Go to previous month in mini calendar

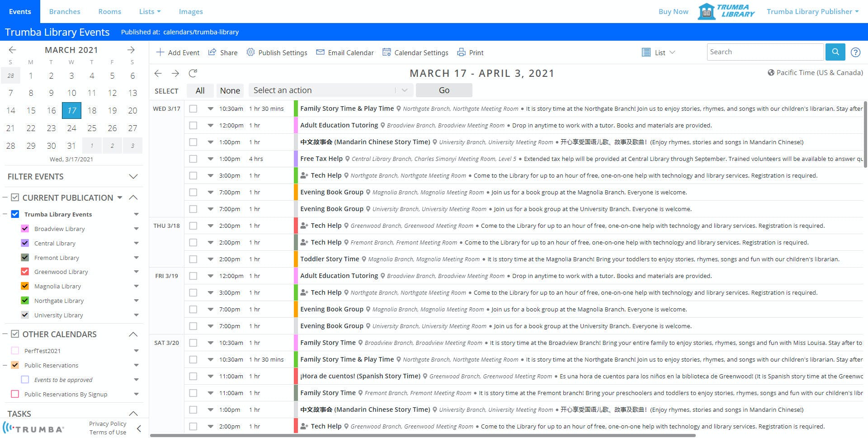pos(13,50)
